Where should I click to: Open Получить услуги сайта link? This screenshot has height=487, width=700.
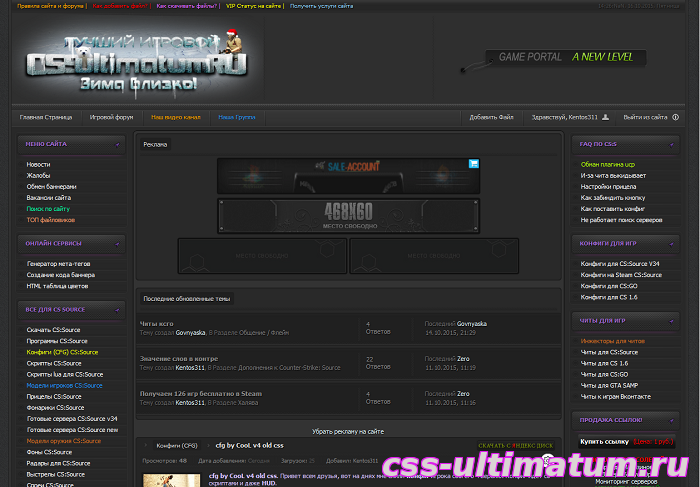(321, 6)
